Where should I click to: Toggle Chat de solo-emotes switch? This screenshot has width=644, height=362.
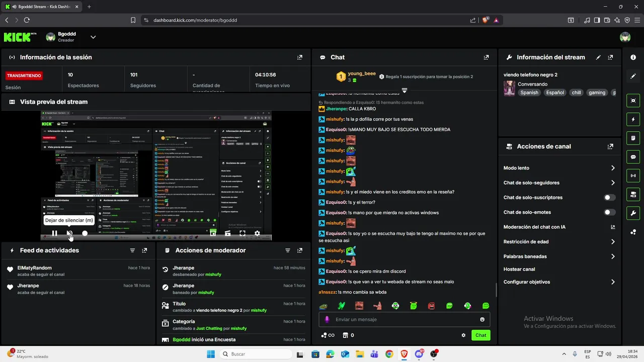[610, 212]
